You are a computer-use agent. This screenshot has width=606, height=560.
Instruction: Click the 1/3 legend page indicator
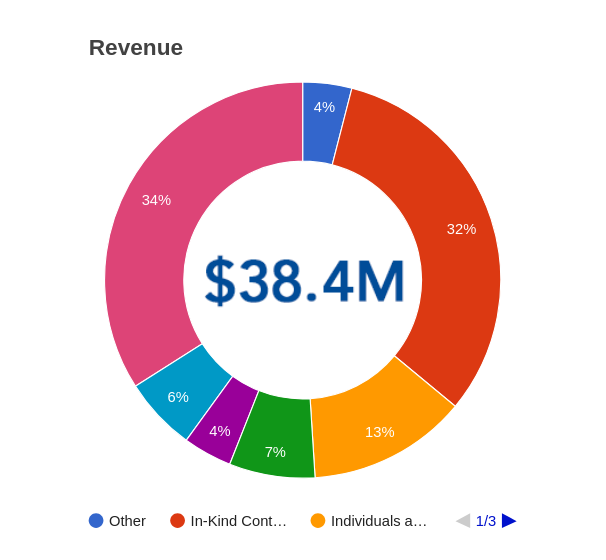(x=486, y=521)
